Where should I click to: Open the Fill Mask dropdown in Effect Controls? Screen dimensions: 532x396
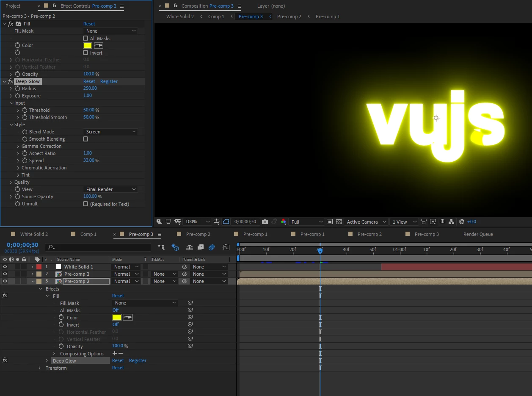pos(110,31)
